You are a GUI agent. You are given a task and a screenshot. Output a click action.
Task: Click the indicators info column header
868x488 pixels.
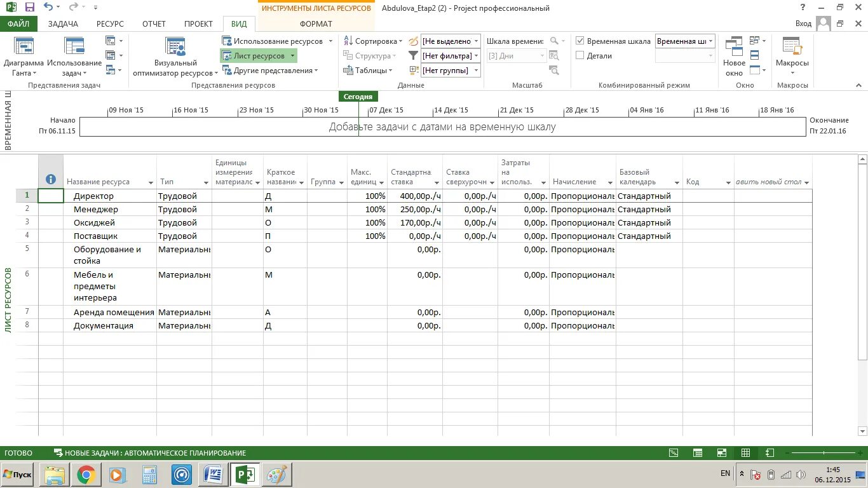[x=51, y=172]
